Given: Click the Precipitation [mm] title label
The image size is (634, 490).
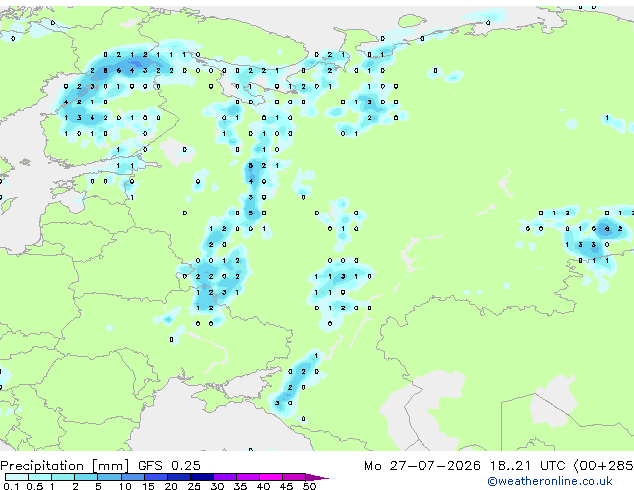Looking at the screenshot, I should [65, 466].
